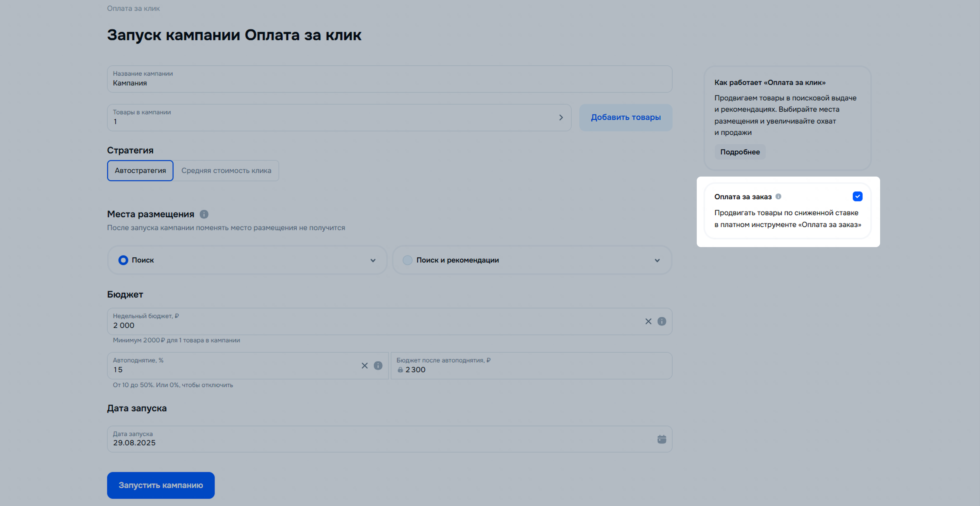The image size is (980, 506).
Task: Switch to the Автостратегия strategy tab
Action: point(140,171)
